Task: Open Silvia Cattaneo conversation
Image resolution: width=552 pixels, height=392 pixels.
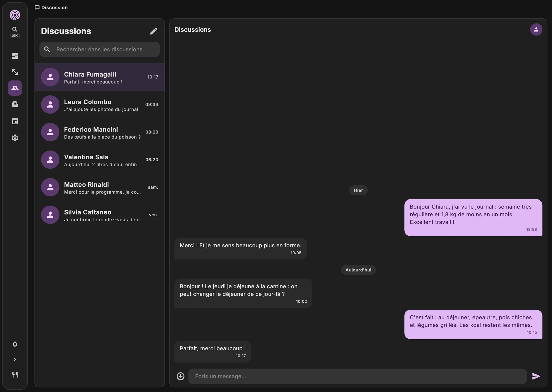Action: (x=100, y=215)
